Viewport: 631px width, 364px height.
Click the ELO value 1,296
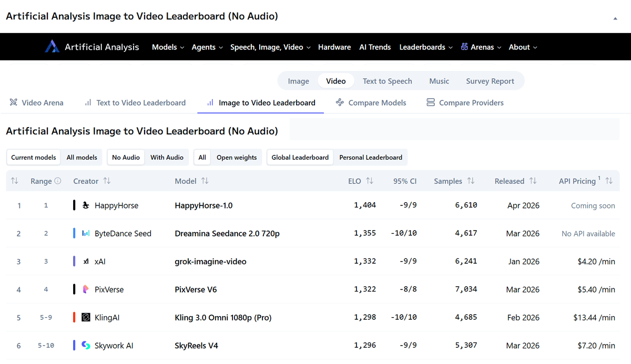pos(365,345)
